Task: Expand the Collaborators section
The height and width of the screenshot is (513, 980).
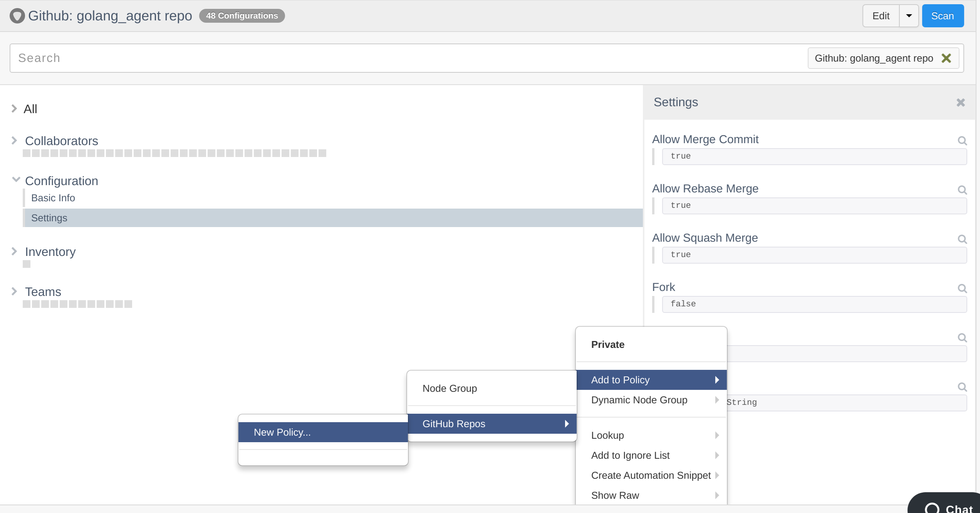Action: [14, 140]
